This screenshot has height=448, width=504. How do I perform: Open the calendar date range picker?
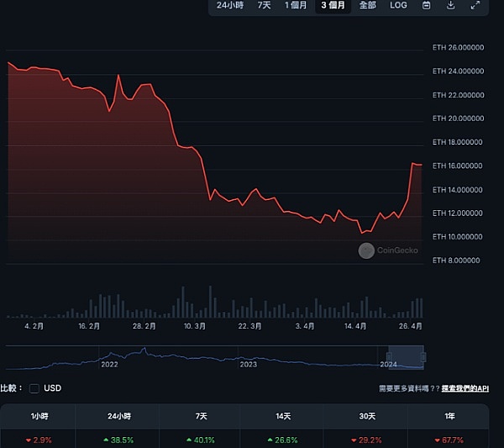point(427,5)
